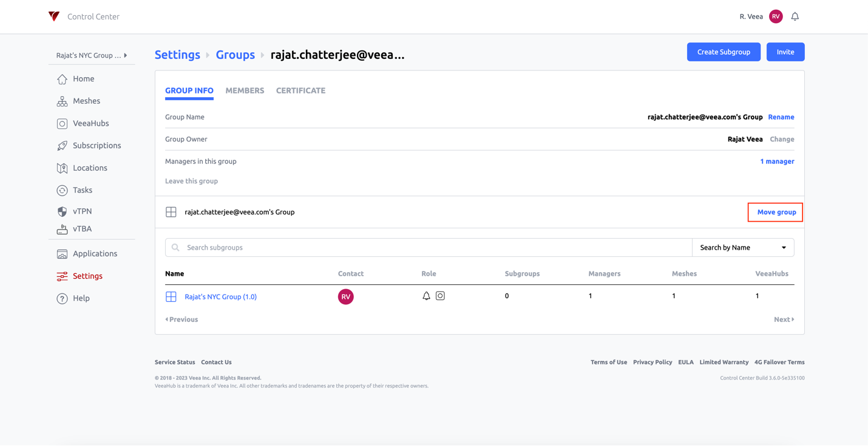Click the Next pagination link
Image resolution: width=868 pixels, height=447 pixels.
click(784, 319)
